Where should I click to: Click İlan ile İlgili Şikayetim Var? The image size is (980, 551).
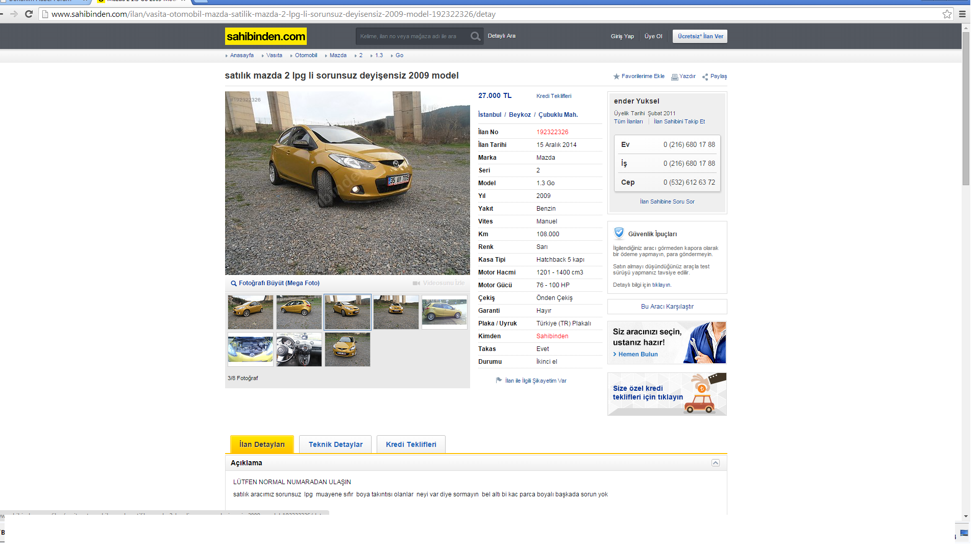click(535, 381)
